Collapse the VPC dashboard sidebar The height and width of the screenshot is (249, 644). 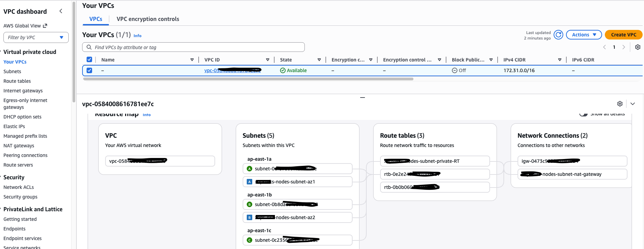61,11
